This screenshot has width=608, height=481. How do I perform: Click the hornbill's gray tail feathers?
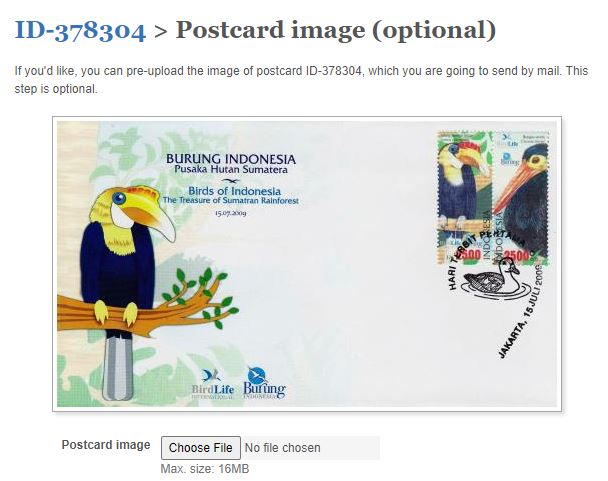(x=117, y=367)
